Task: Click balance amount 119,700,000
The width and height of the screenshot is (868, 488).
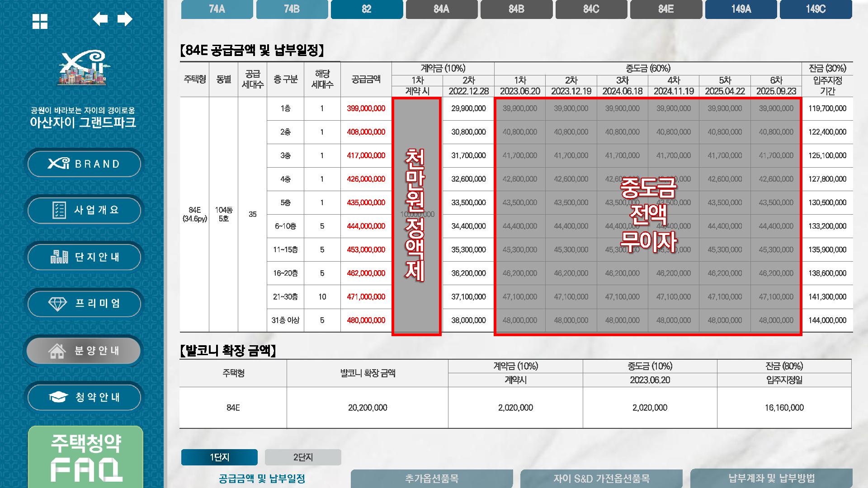Action: coord(827,108)
